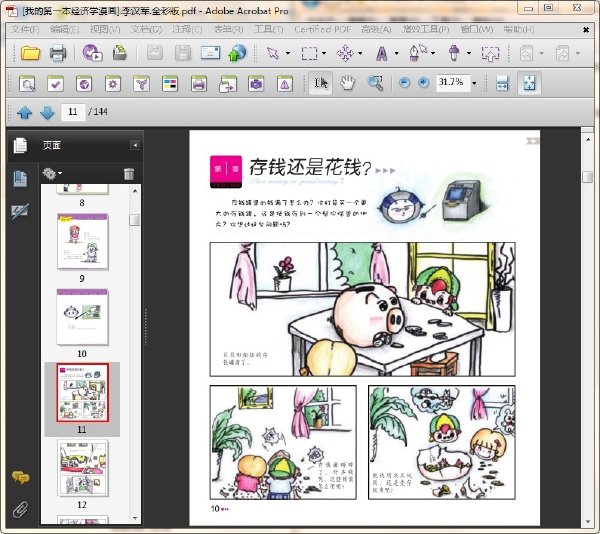Open the Signatures panel icon in the sidebar
The width and height of the screenshot is (600, 534).
(x=20, y=212)
